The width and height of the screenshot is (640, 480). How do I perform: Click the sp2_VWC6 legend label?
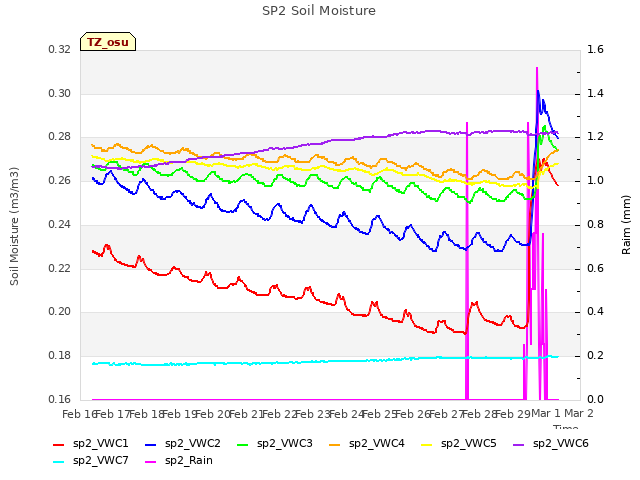560,443
